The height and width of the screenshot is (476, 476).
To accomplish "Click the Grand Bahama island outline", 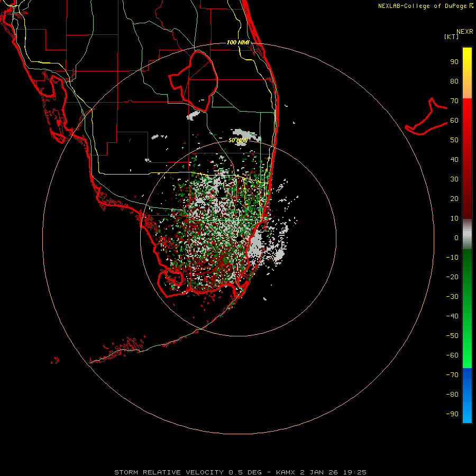I will tap(426, 116).
